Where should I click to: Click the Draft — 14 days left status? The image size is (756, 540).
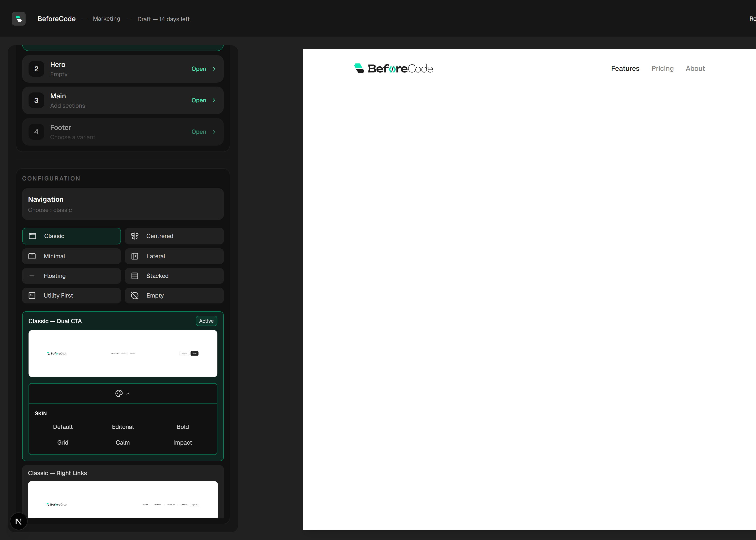click(164, 19)
